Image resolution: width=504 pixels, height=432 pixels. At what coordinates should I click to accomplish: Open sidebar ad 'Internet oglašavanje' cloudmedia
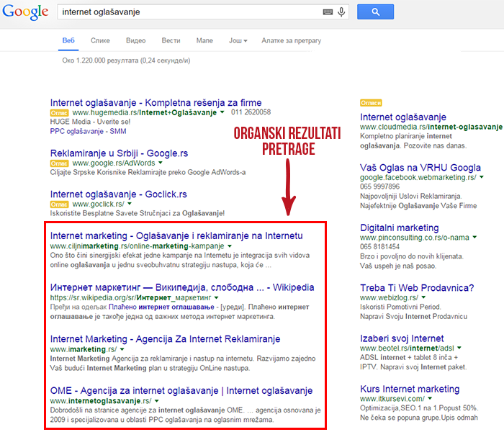click(x=403, y=117)
